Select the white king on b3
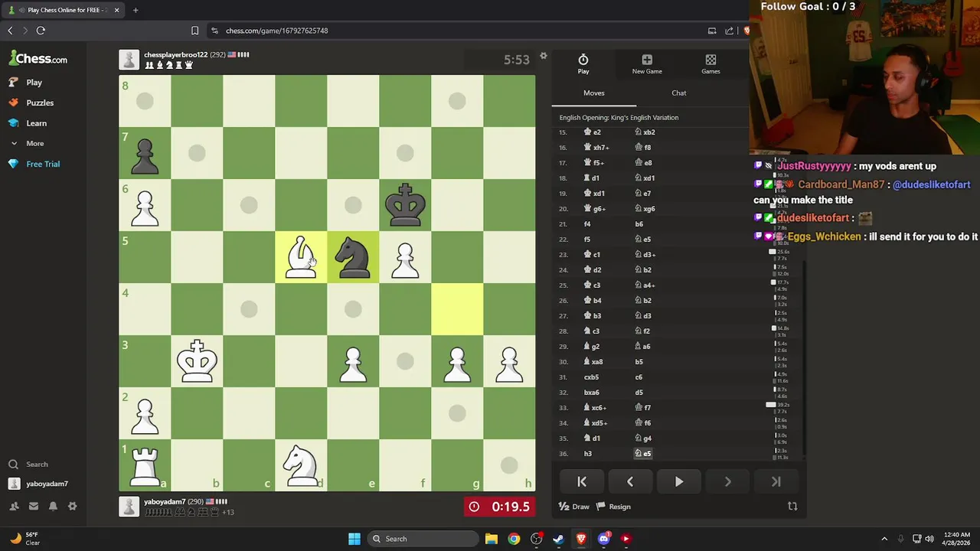 197,361
